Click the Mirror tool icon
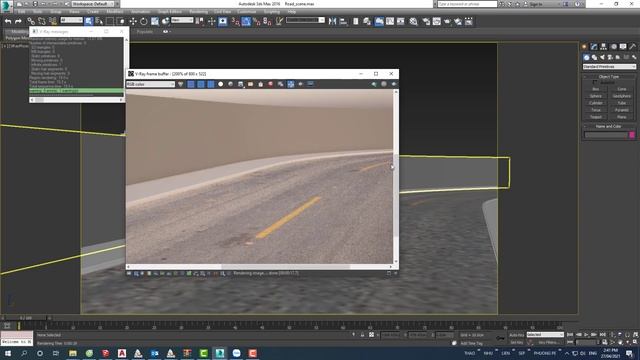The image size is (640, 360). (332, 21)
